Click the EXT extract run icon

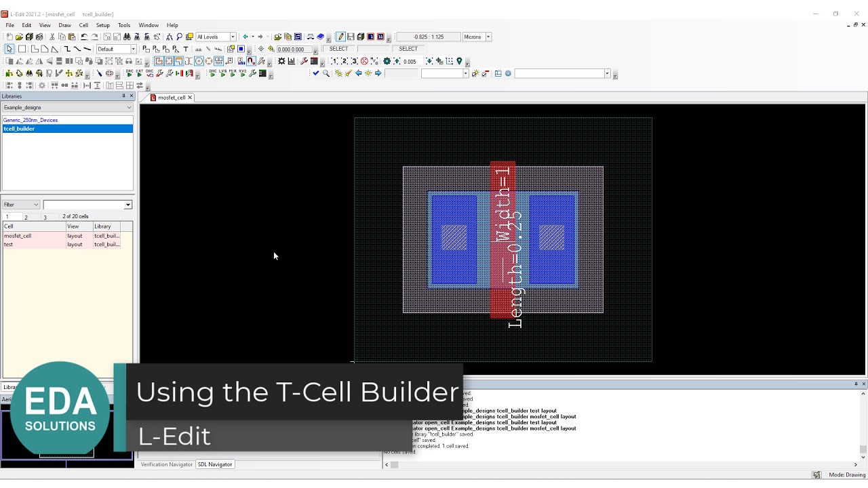(x=139, y=73)
